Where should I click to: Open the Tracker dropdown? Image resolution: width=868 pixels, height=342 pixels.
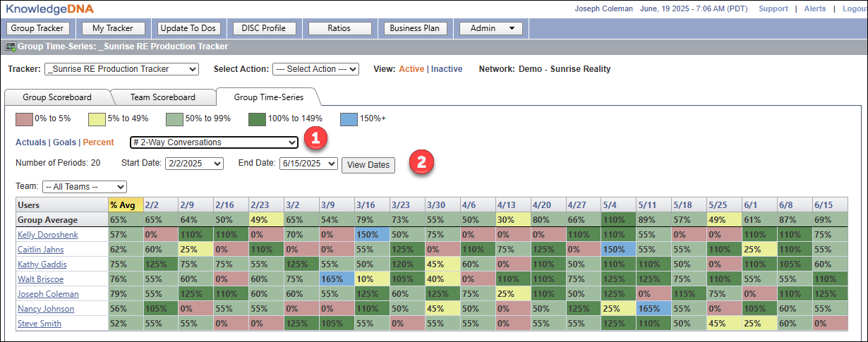pyautogui.click(x=121, y=69)
